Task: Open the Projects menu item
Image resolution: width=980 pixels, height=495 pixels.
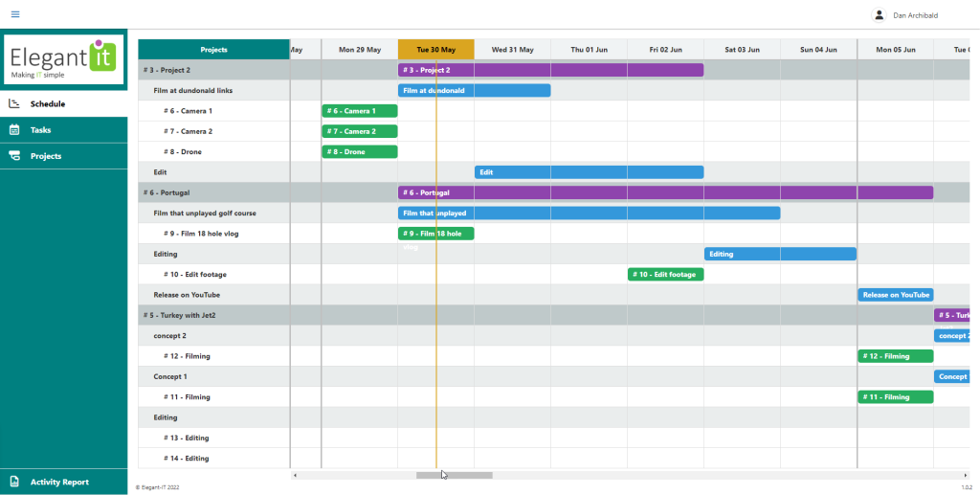Action: click(64, 156)
